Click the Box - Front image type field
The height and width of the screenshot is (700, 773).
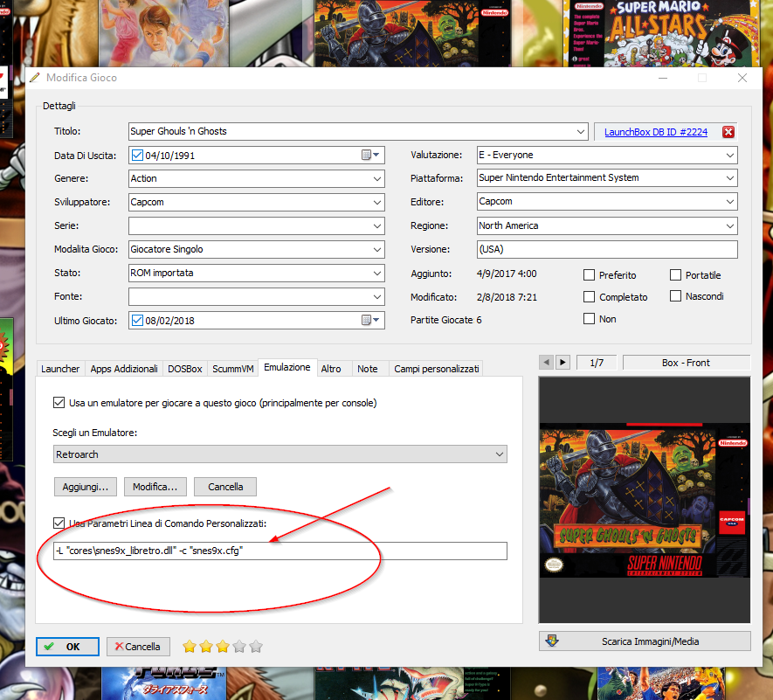pos(686,363)
